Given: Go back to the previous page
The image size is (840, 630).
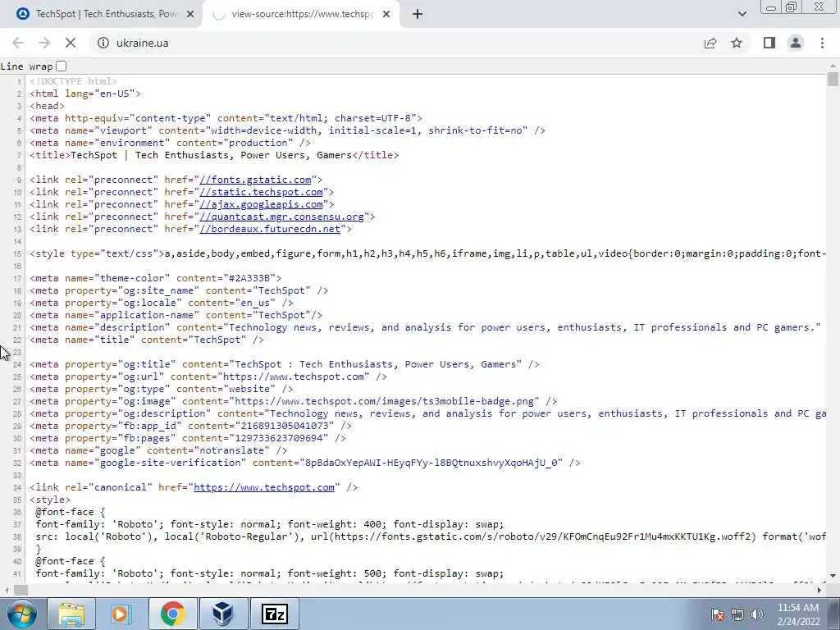Looking at the screenshot, I should click(x=18, y=43).
